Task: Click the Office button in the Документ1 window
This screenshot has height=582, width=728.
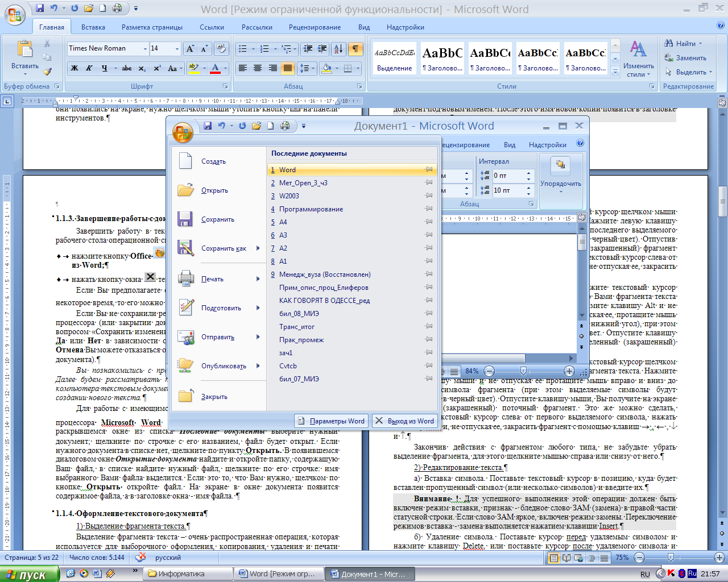Action: click(183, 133)
